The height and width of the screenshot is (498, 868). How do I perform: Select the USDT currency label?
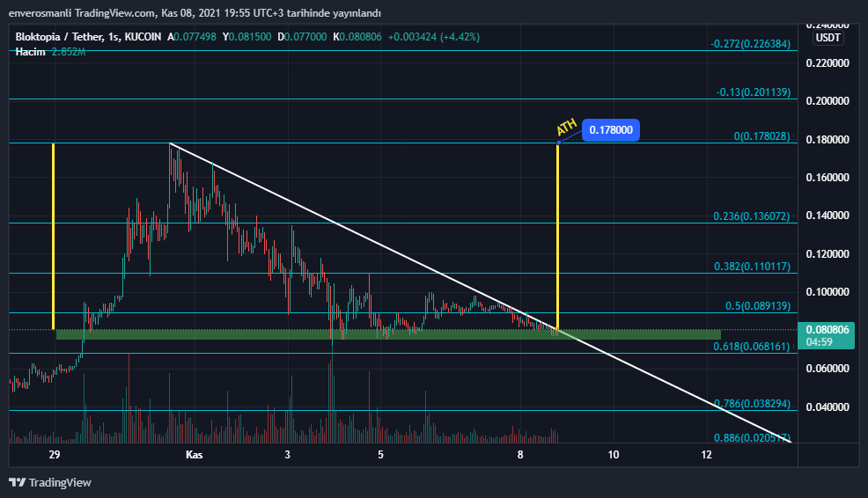[x=828, y=38]
